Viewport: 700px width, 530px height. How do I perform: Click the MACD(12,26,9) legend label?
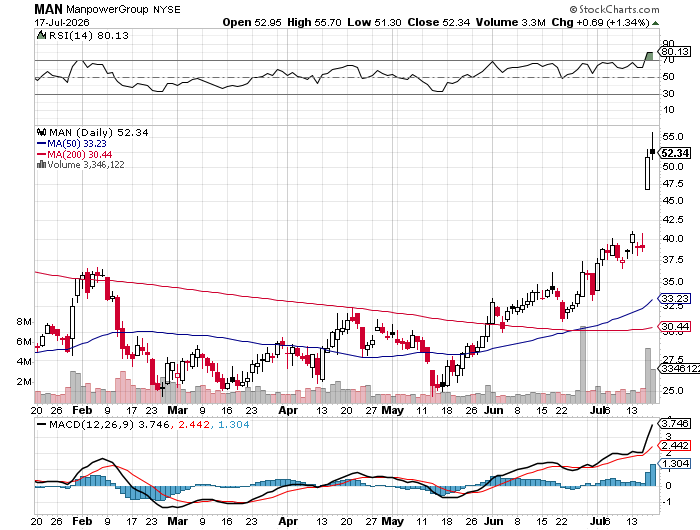[x=92, y=425]
